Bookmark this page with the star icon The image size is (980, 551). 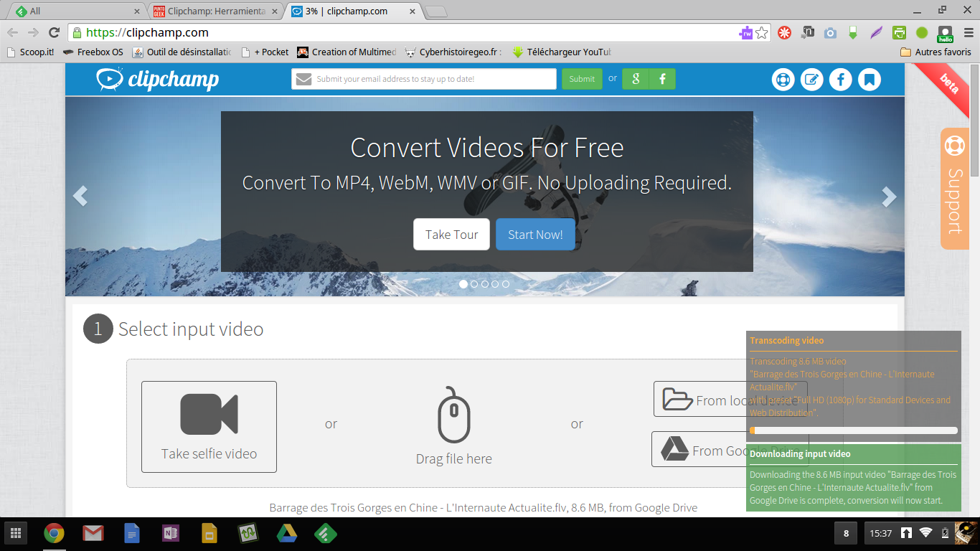(x=762, y=32)
